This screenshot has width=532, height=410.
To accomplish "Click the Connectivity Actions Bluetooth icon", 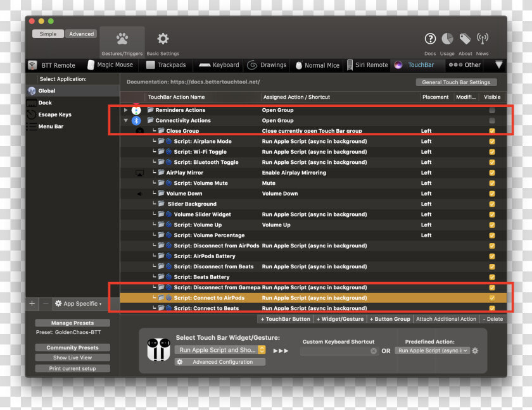I will 136,121.
